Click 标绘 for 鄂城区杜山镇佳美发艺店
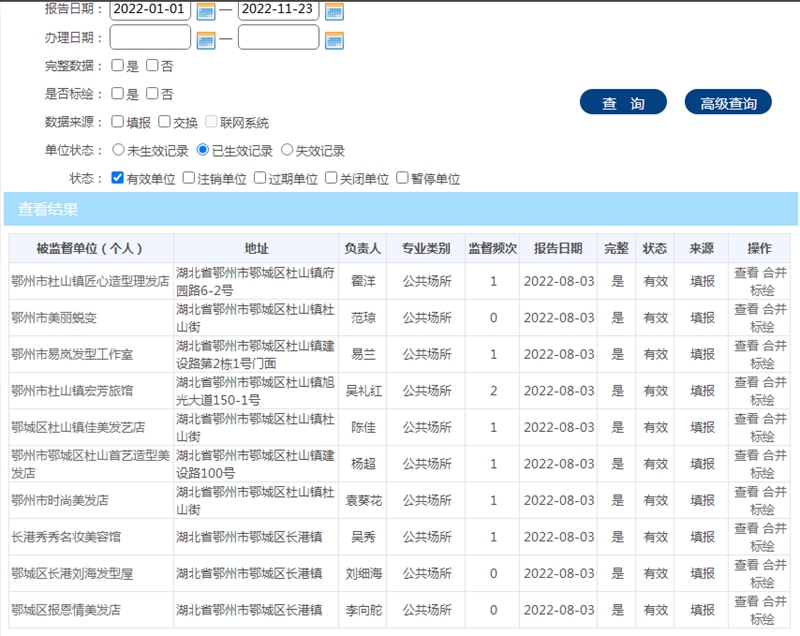The image size is (800, 636). pos(762,436)
